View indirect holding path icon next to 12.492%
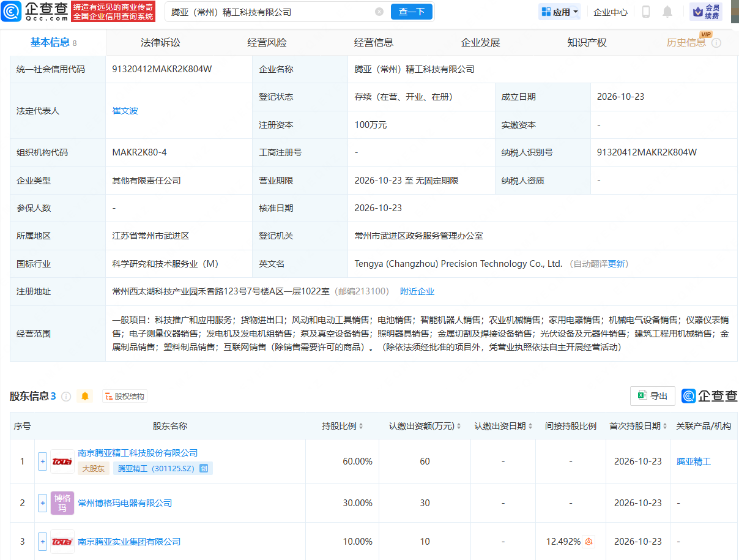The image size is (739, 560). (589, 542)
